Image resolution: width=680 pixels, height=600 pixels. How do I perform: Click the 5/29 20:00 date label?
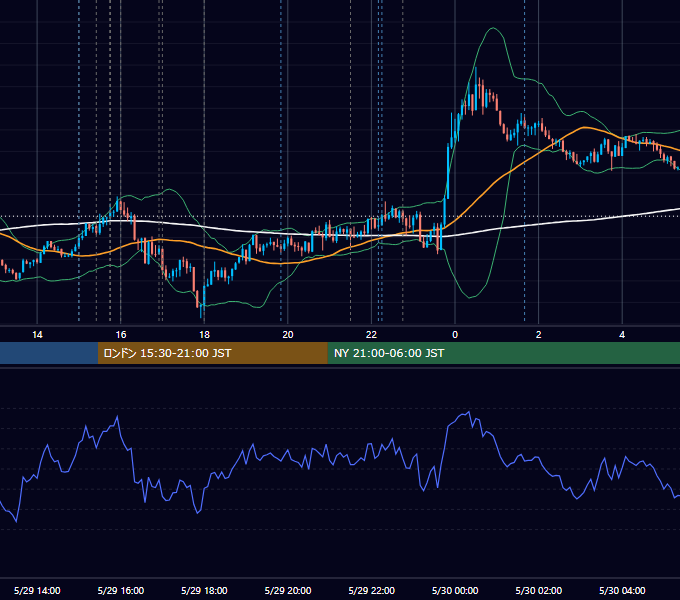click(x=288, y=590)
